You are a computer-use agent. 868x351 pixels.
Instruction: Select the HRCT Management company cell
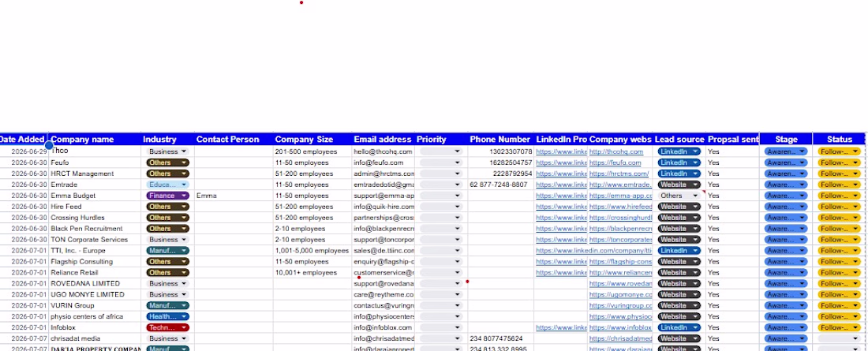(94, 174)
